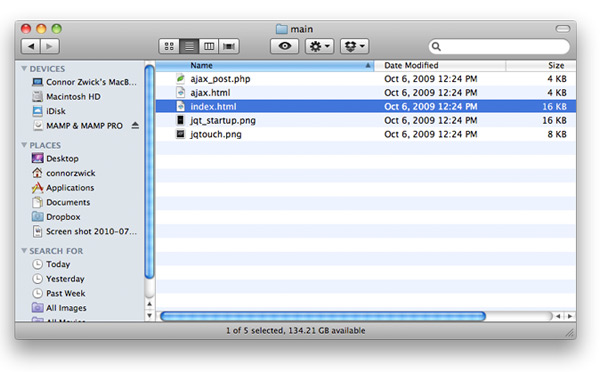
Task: Go forward with the right arrow button
Action: tap(50, 46)
